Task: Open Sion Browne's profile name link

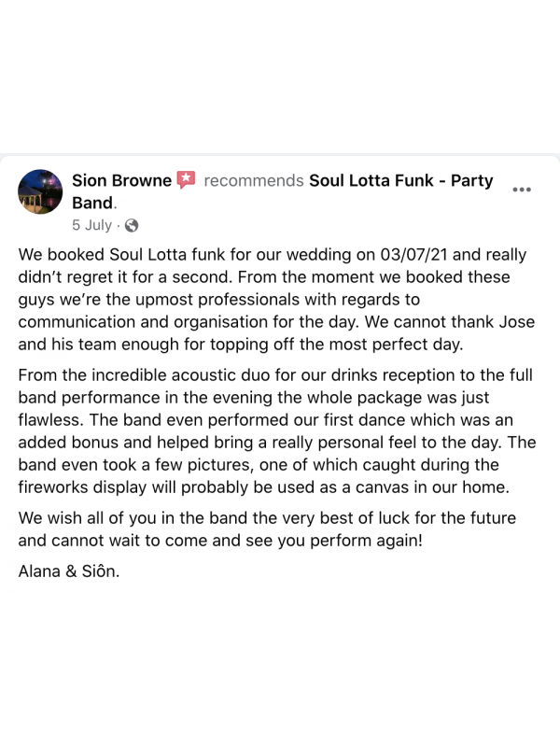Action: click(x=121, y=180)
